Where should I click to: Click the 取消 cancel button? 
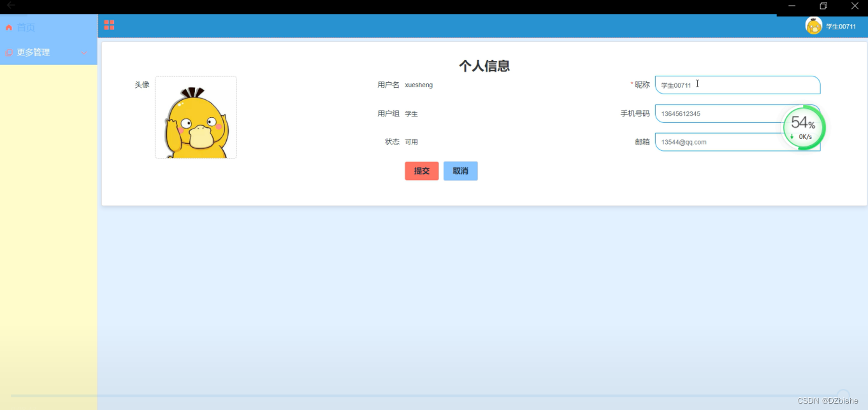460,171
